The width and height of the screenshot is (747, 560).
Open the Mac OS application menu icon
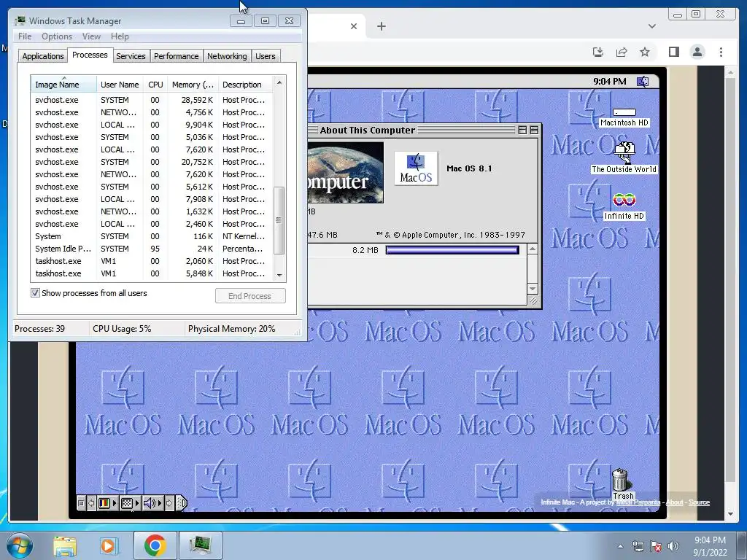[x=643, y=82]
